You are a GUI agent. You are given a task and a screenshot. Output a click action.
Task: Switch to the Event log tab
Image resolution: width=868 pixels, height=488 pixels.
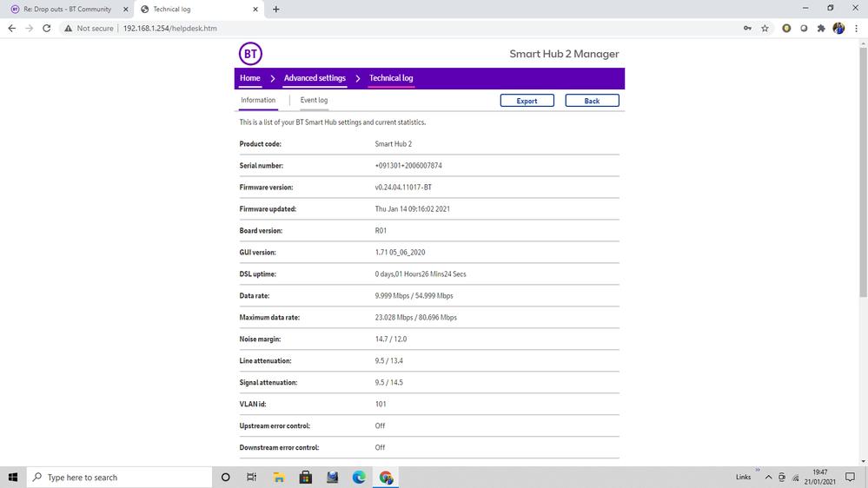click(x=314, y=101)
